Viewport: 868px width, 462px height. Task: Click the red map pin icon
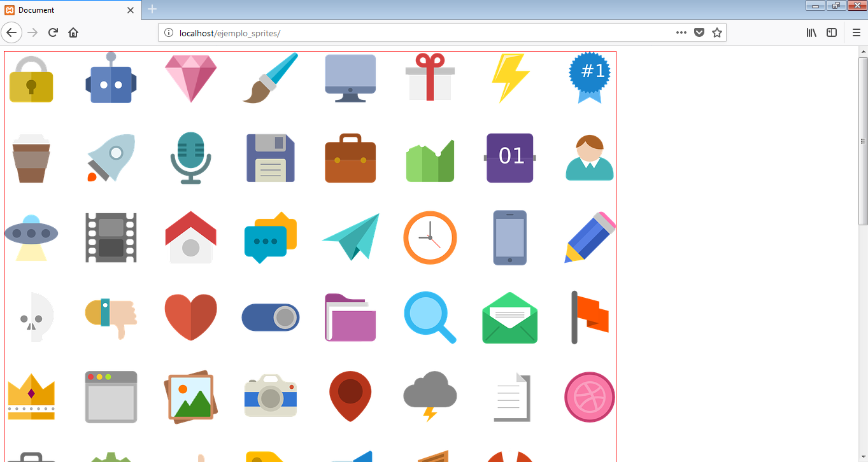350,396
